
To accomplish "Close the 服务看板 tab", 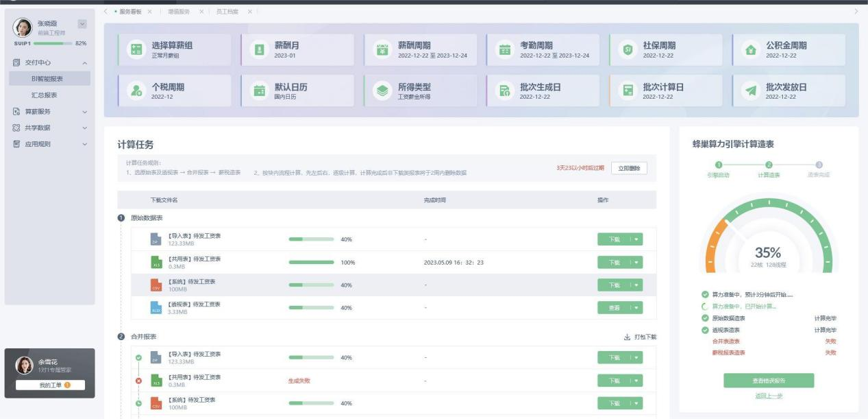I will coord(149,12).
